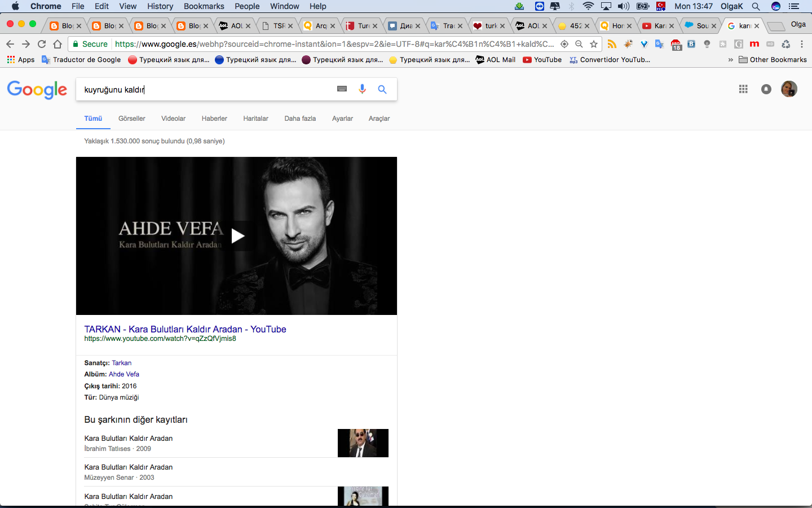Open macOS Spotlight search icon
812x508 pixels.
point(756,6)
